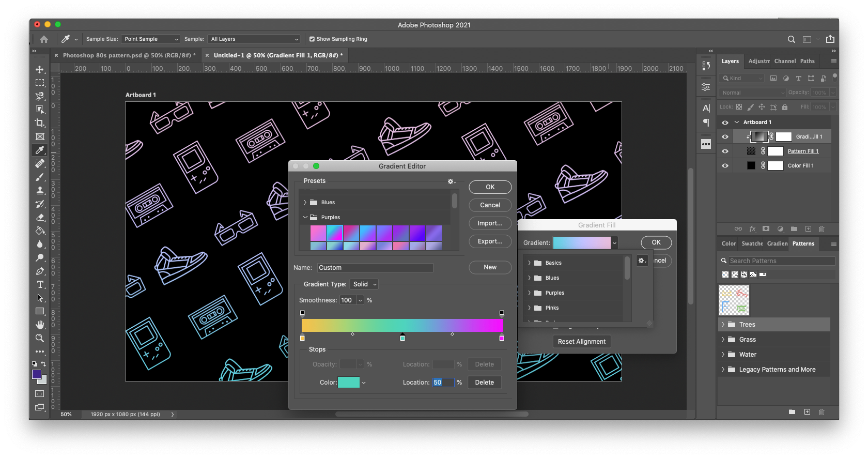Select the teal midpoint color stop
Viewport: 868px width, 458px height.
402,338
